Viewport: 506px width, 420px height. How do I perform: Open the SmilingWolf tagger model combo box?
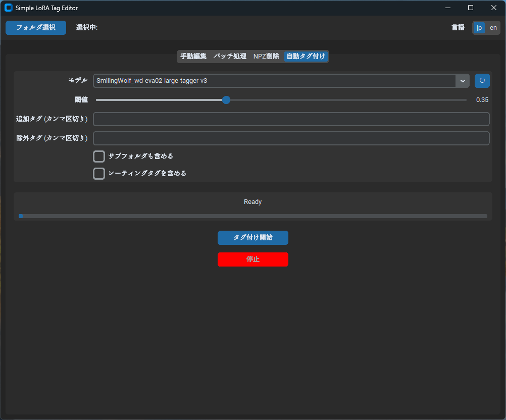pyautogui.click(x=274, y=81)
